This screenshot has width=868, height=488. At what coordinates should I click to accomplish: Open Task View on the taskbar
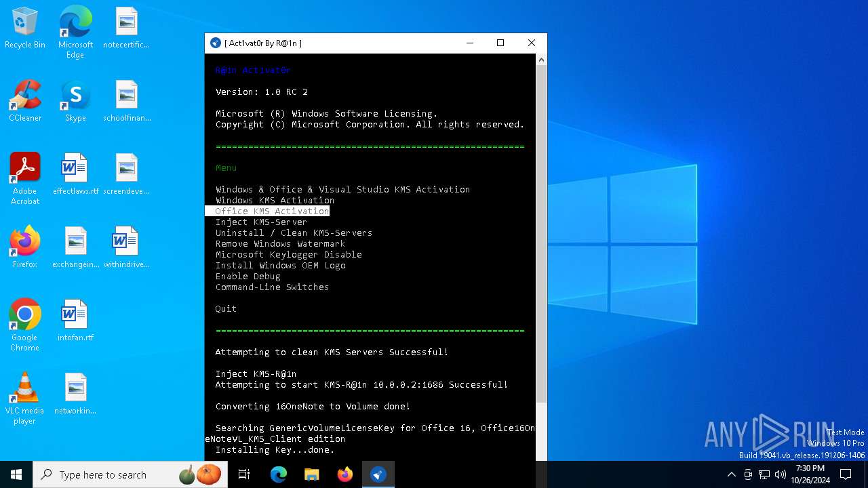[x=244, y=474]
